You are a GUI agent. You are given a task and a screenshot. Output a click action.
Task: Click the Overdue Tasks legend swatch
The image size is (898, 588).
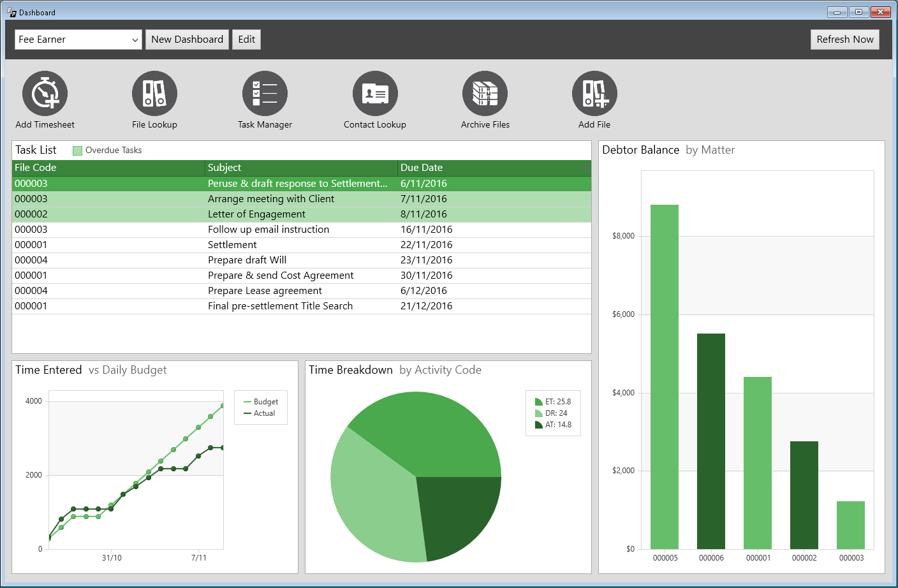(x=78, y=151)
